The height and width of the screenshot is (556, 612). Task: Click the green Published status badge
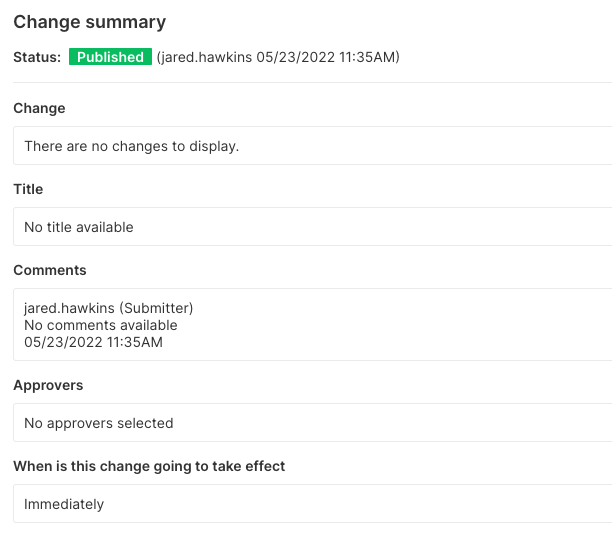[x=110, y=57]
